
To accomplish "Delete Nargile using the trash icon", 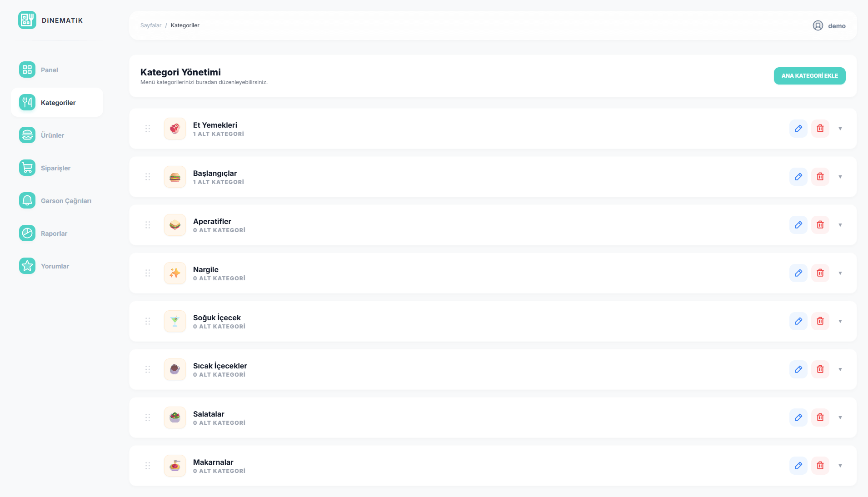I will pyautogui.click(x=820, y=273).
